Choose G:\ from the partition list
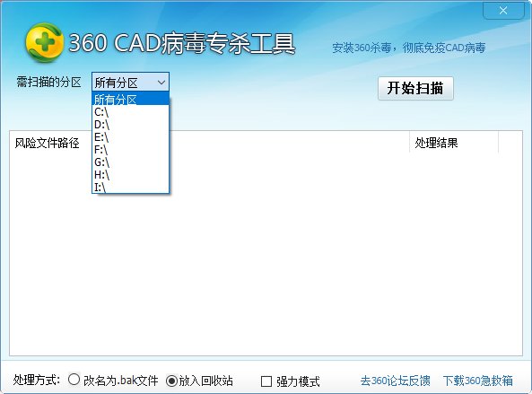 (x=130, y=162)
